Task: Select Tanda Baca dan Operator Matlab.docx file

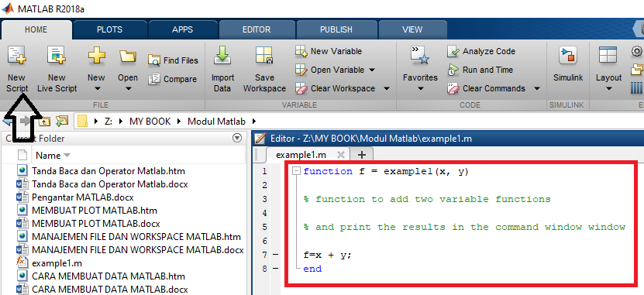Action: pos(110,184)
